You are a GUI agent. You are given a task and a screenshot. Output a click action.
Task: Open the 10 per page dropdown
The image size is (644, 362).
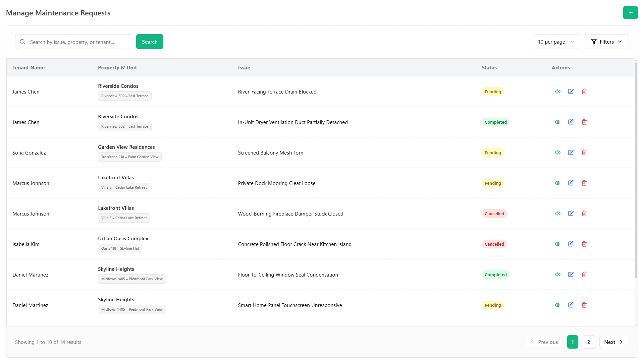click(556, 42)
